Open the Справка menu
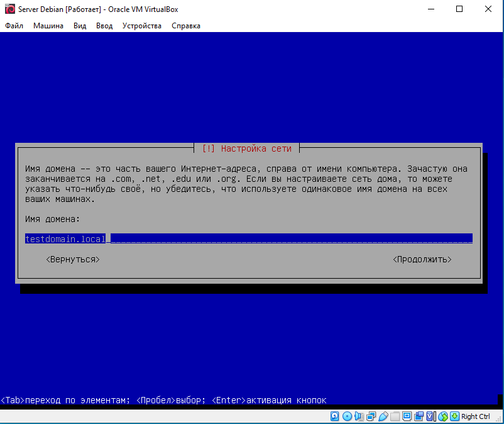This screenshot has height=424, width=504. 186,26
